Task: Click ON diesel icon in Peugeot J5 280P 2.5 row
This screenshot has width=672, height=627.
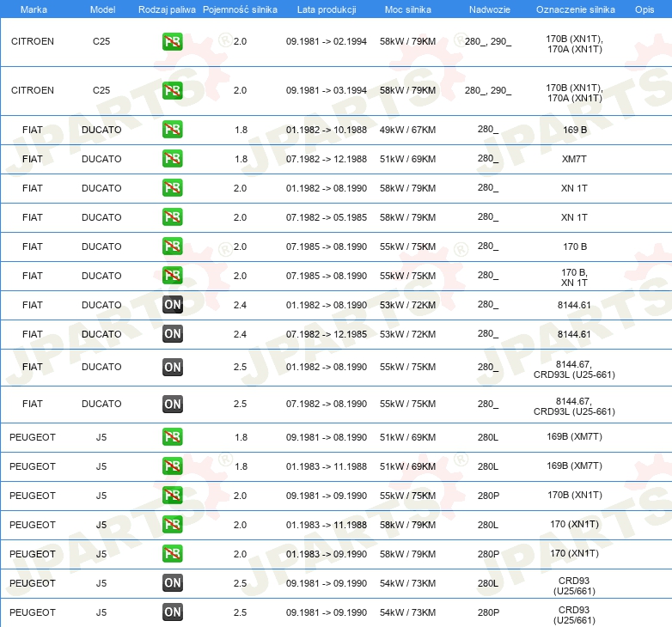Action: pos(172,612)
